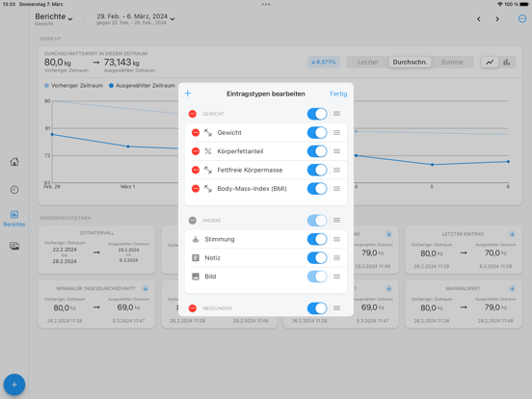The height and width of the screenshot is (399, 532).
Task: Click the ZEITINTERVALL statistics card
Action: [x=96, y=250]
